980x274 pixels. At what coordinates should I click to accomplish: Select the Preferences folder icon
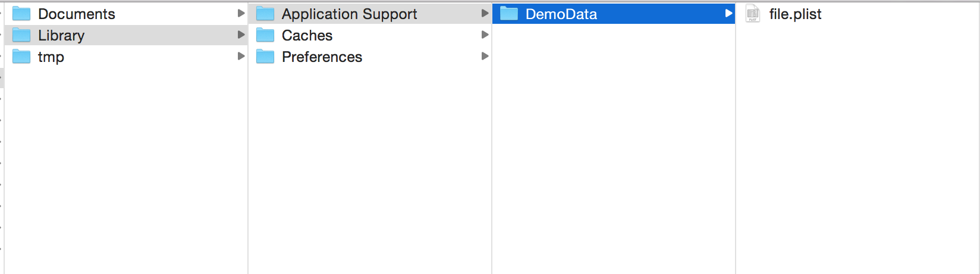coord(265,57)
